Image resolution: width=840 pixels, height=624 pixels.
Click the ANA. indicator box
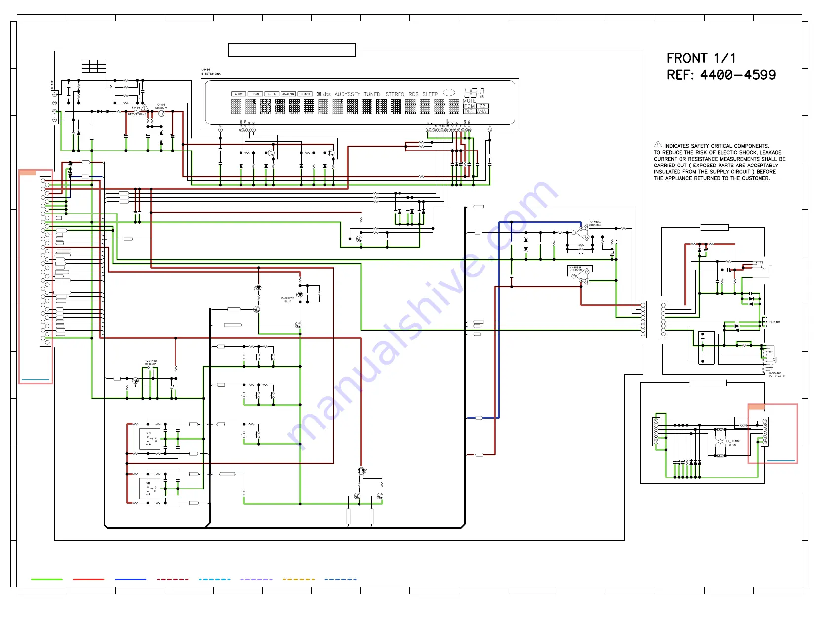(x=482, y=111)
